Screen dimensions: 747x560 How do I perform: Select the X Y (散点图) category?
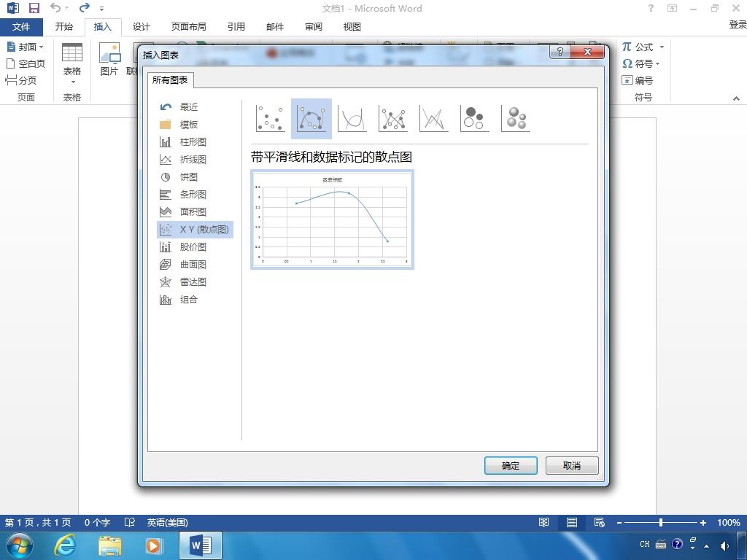pos(195,230)
